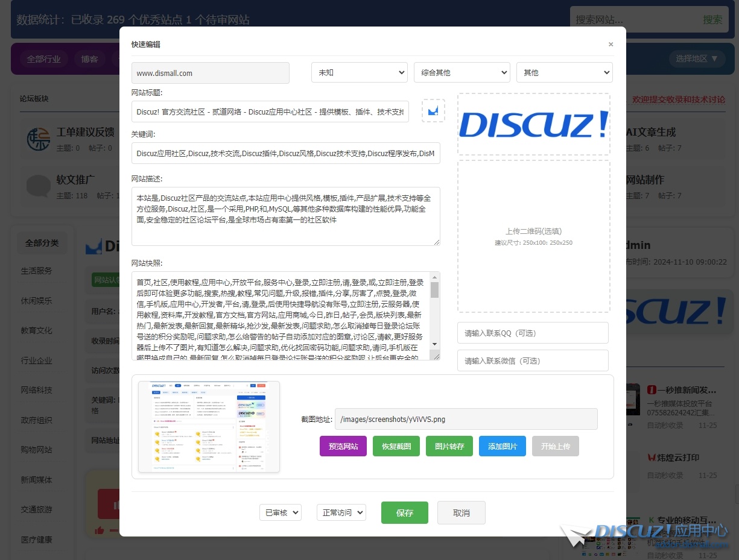
Task: Change the 已审核 review status dropdown
Action: 280,513
